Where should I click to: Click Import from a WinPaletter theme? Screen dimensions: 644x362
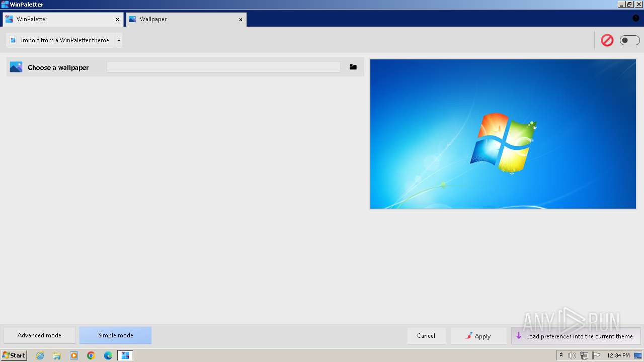click(x=61, y=40)
